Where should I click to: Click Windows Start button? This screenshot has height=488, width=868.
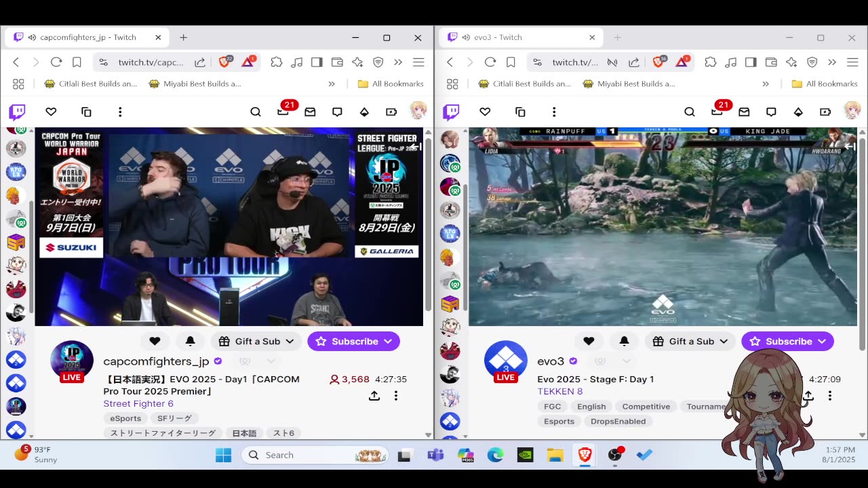point(223,455)
